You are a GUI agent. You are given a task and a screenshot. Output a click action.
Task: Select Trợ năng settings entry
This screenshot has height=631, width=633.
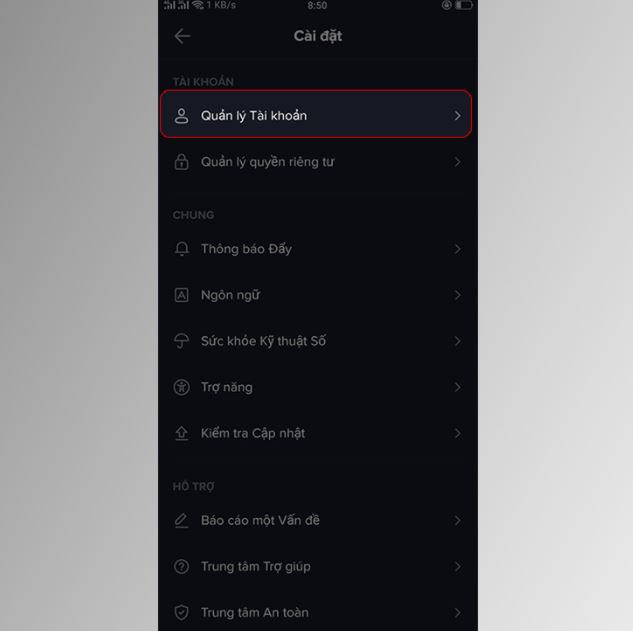pos(318,387)
